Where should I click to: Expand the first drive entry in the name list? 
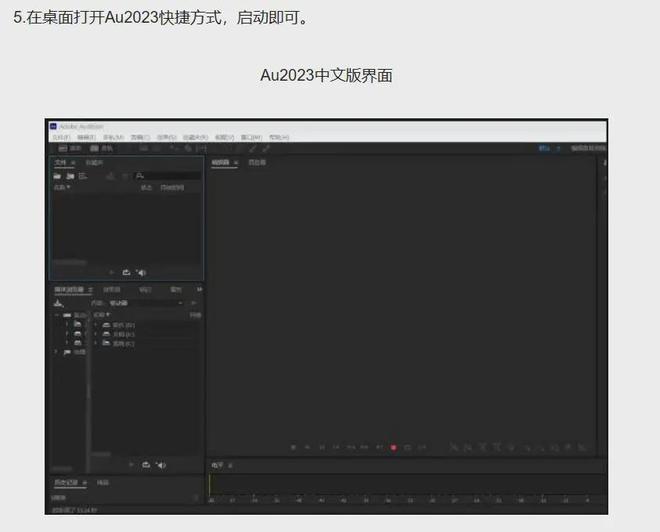click(x=96, y=325)
